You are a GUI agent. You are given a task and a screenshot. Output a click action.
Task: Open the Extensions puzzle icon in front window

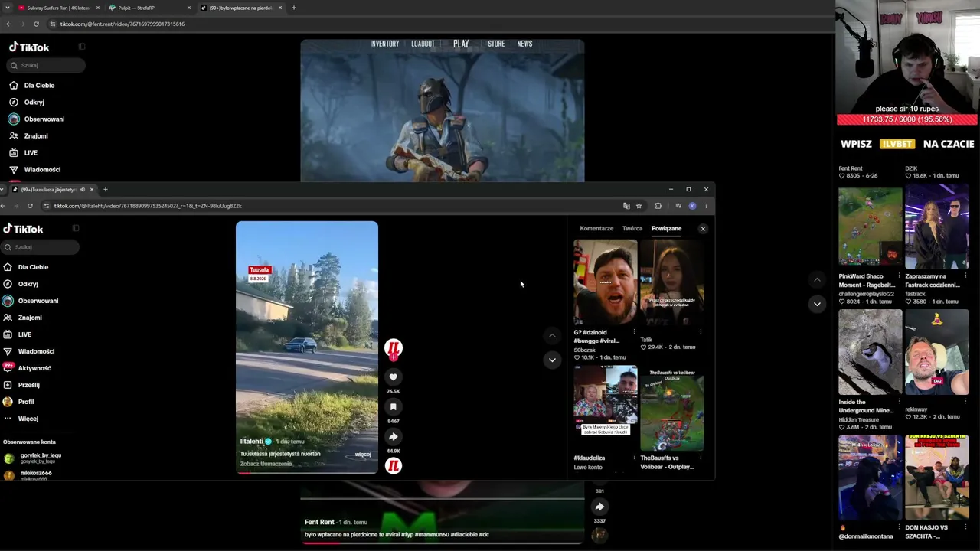(x=658, y=206)
